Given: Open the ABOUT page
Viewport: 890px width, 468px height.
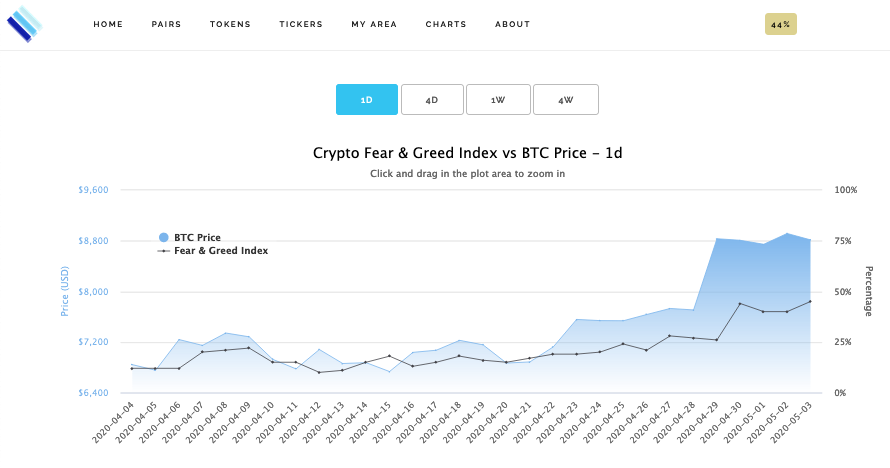Looking at the screenshot, I should (513, 24).
